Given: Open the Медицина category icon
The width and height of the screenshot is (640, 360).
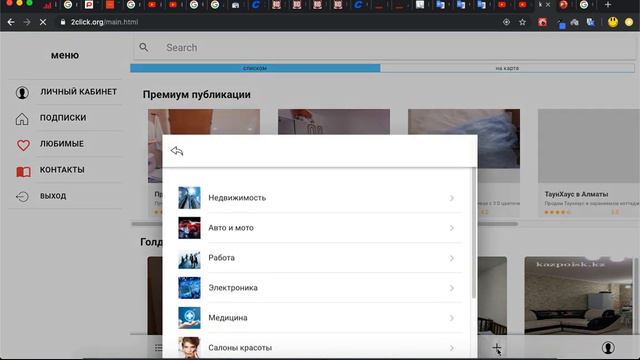Looking at the screenshot, I should tap(189, 318).
